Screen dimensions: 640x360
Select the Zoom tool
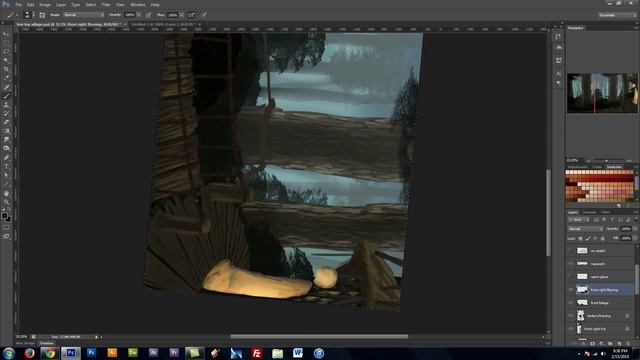point(6,202)
